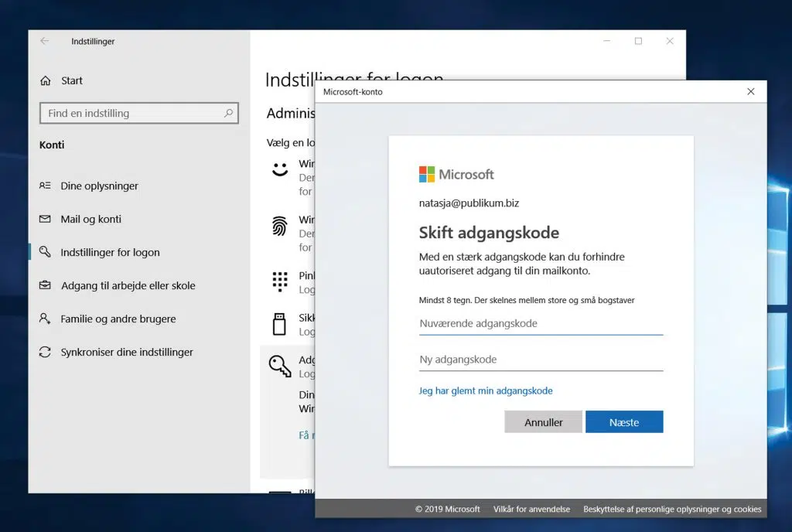Click the Mail og konti envelope icon
The width and height of the screenshot is (792, 532).
45,219
